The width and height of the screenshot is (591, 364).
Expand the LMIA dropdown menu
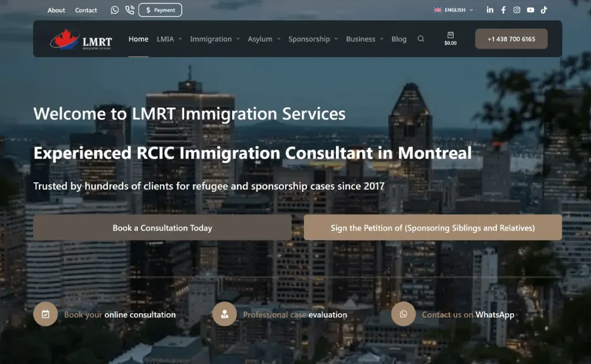[169, 39]
